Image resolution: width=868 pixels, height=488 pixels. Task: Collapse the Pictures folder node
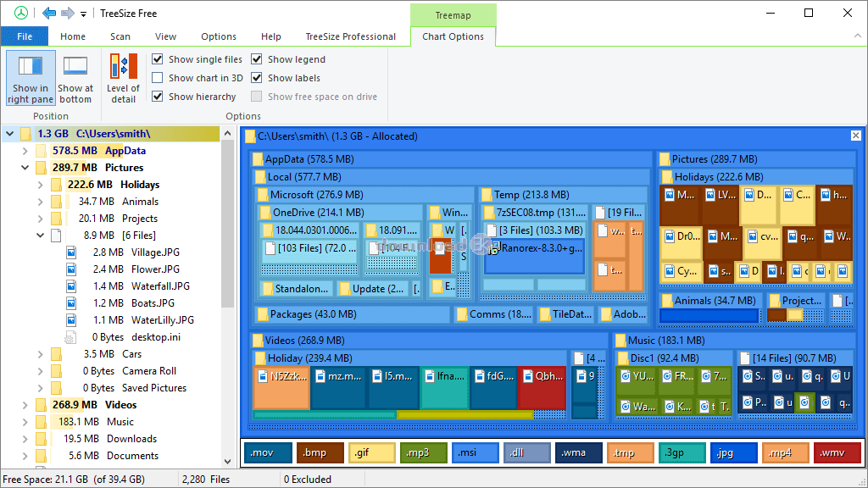[x=25, y=168]
